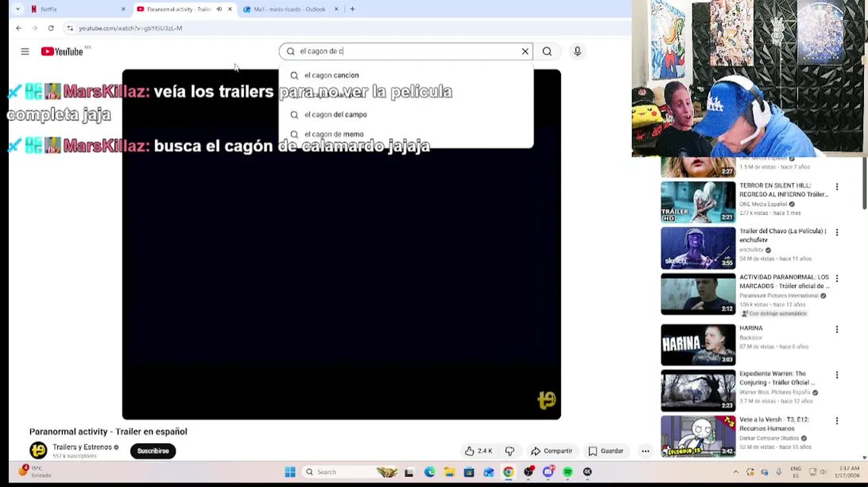Click the yellow channel watermark in the player
Image resolution: width=868 pixels, height=487 pixels.
point(546,400)
